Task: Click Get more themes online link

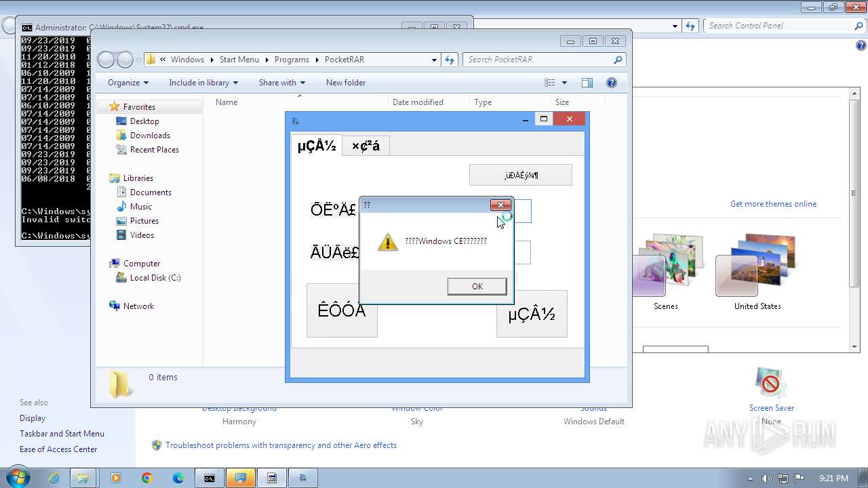Action: (773, 204)
